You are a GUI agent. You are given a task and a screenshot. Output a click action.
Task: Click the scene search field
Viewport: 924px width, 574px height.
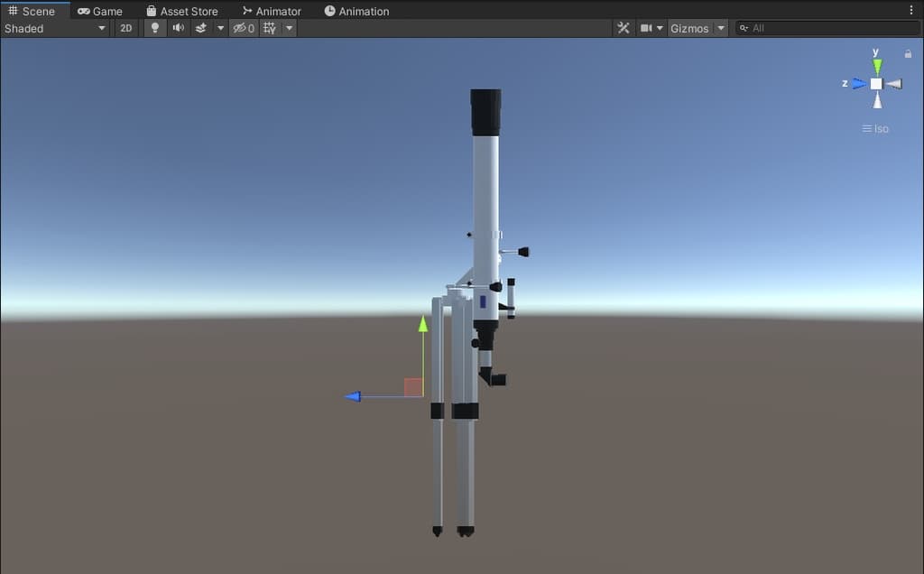(828, 28)
